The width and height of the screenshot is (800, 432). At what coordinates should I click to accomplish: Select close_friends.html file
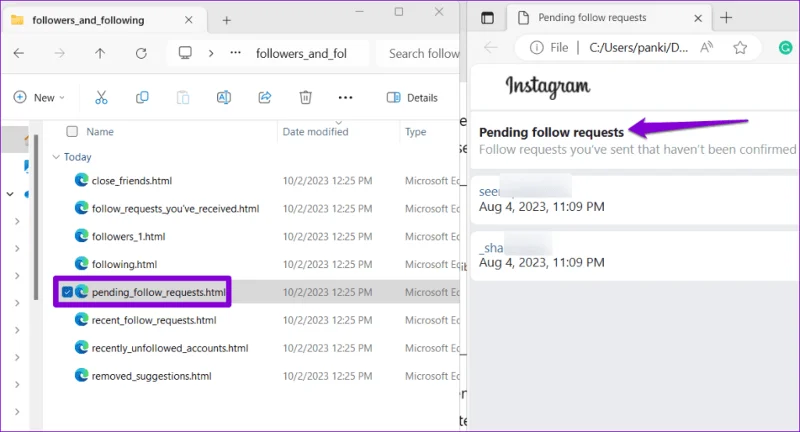pos(132,181)
